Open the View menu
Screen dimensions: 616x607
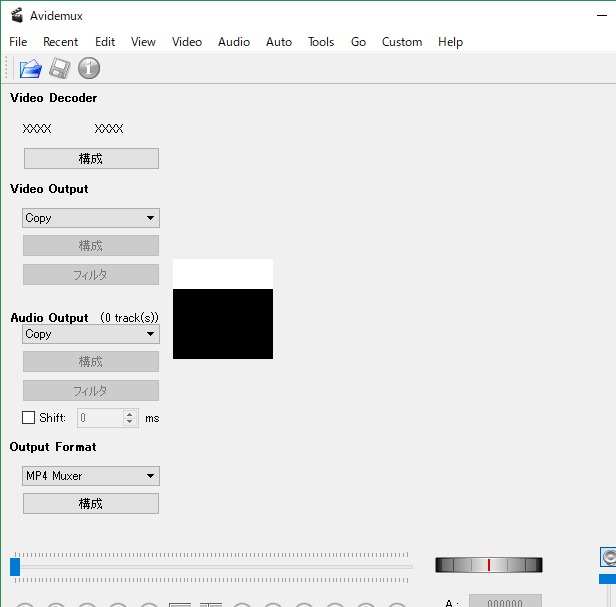[143, 42]
